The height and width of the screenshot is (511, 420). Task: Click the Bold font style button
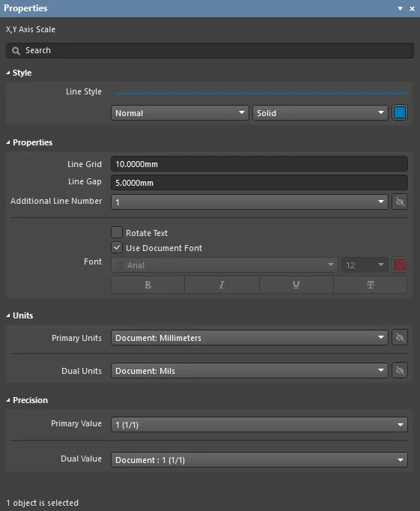pos(147,285)
